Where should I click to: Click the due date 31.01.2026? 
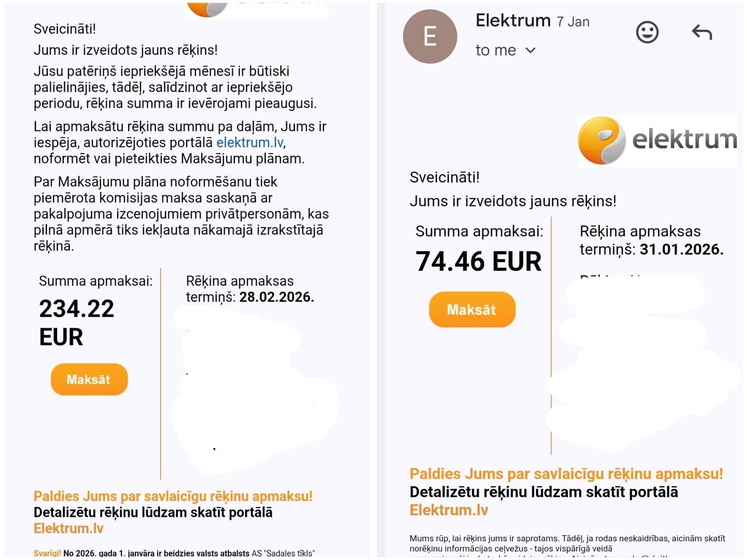pyautogui.click(x=681, y=249)
